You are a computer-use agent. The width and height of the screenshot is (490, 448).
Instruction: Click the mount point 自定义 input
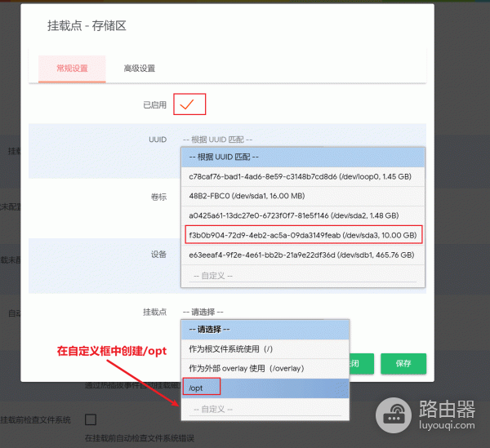pyautogui.click(x=265, y=410)
